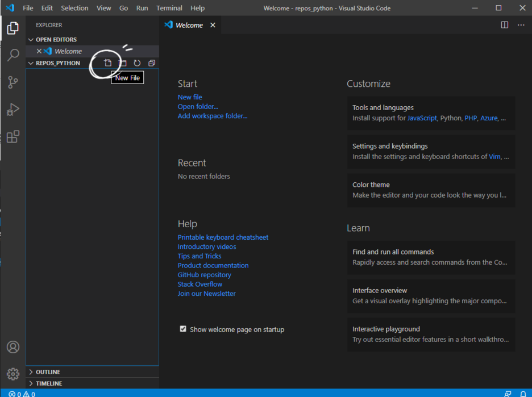Open the GitHub repository link
The image size is (532, 397).
(204, 275)
